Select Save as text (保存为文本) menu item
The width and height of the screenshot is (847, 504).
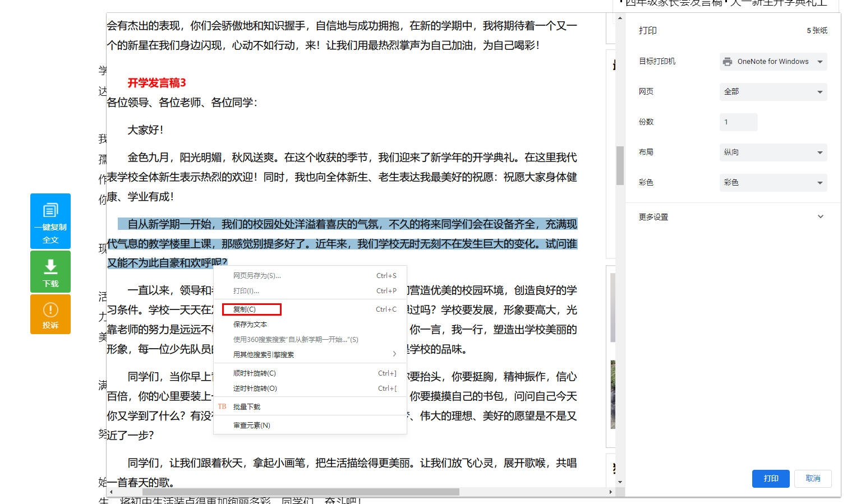(310, 325)
